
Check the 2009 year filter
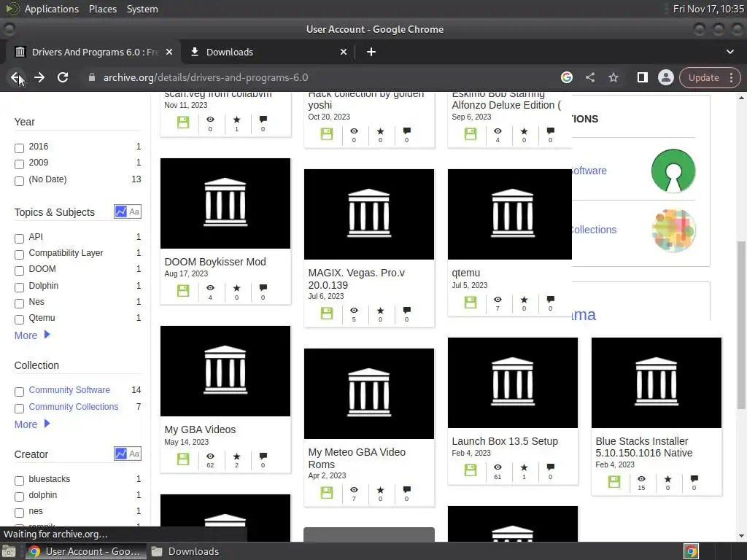tap(19, 164)
